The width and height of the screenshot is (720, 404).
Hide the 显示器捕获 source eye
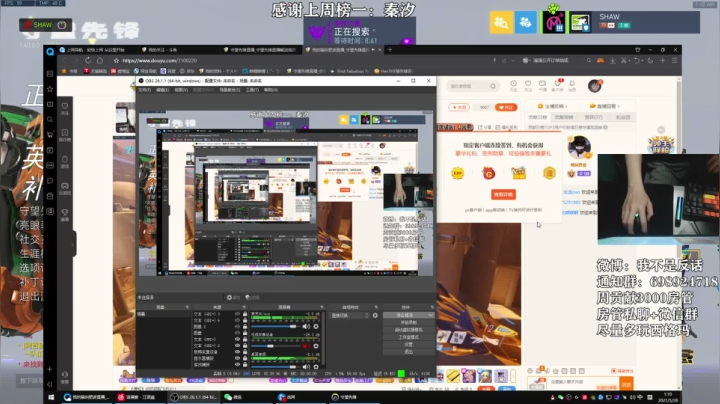pyautogui.click(x=237, y=358)
